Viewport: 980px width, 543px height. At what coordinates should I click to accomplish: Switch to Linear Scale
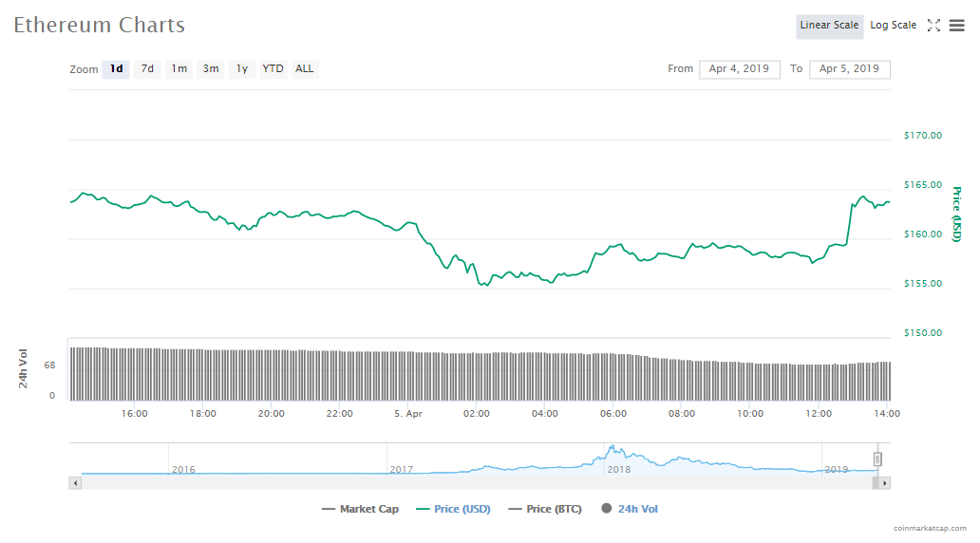(x=829, y=26)
